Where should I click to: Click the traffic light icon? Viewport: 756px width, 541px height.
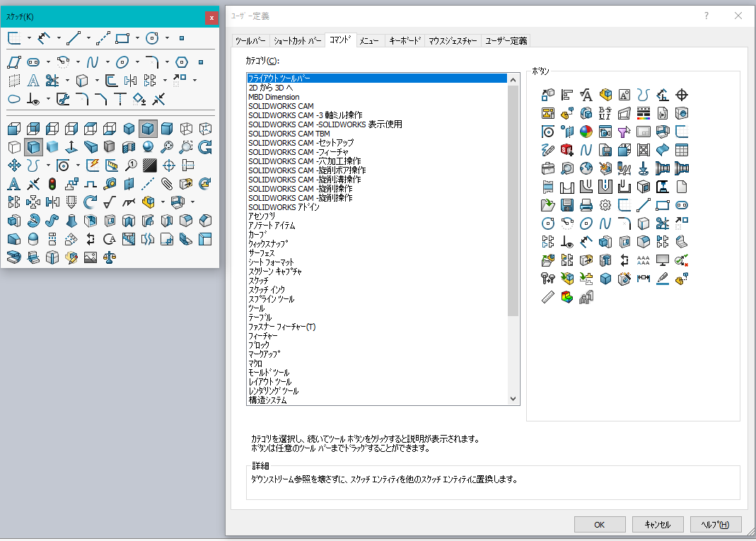52,184
